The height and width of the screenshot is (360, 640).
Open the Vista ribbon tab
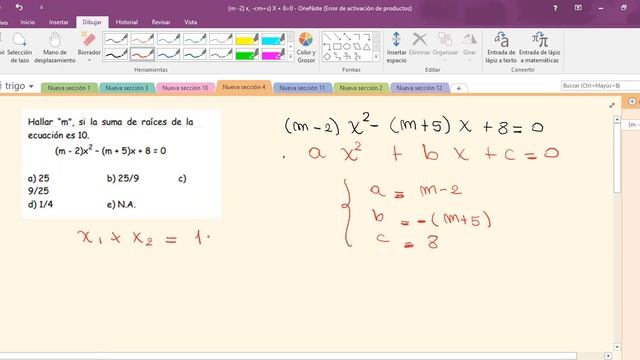[191, 22]
